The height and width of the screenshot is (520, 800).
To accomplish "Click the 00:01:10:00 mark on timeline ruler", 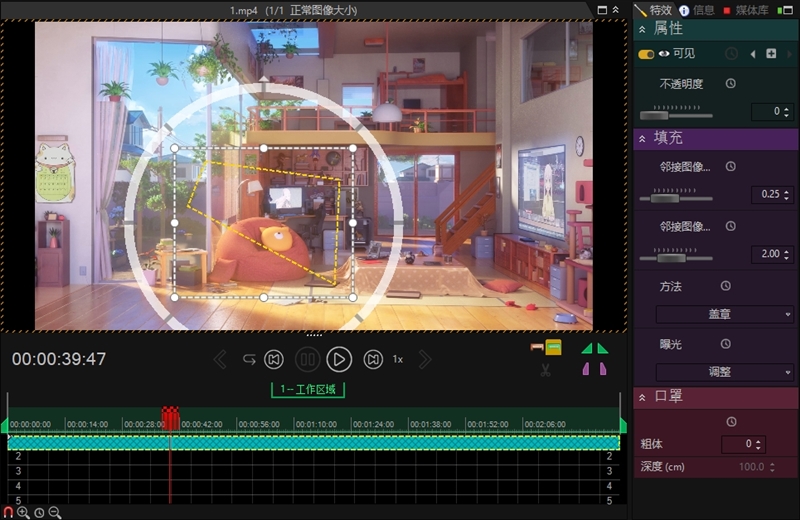I will [x=316, y=424].
